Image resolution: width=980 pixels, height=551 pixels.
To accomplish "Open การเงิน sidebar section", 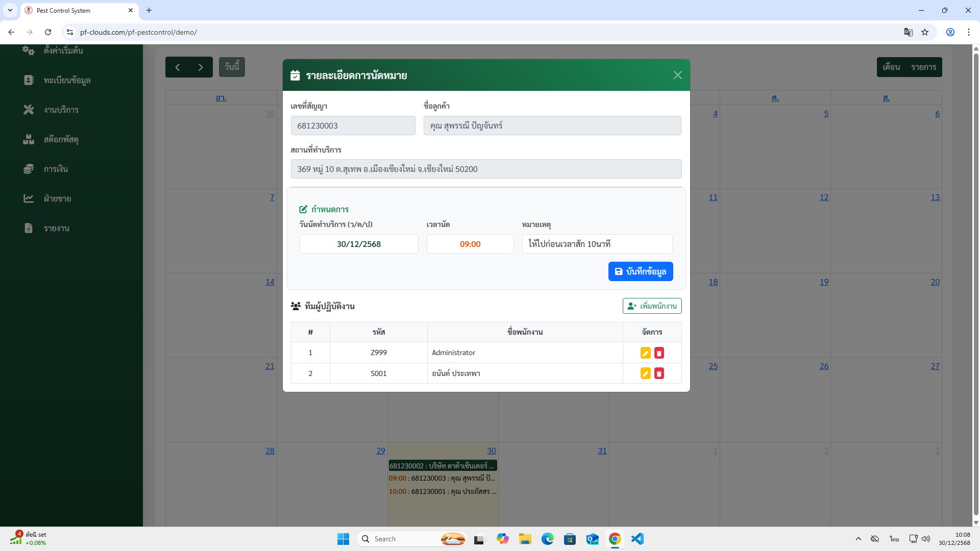I will click(x=56, y=169).
